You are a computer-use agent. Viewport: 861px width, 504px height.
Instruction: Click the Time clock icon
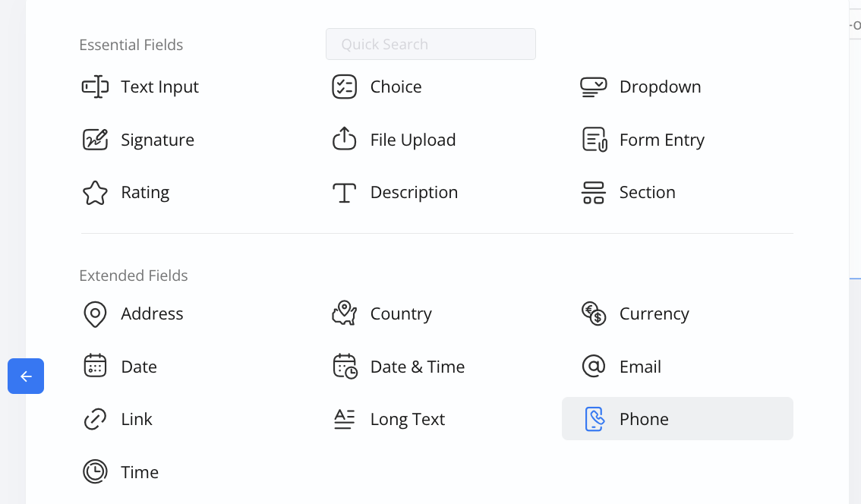tap(95, 472)
